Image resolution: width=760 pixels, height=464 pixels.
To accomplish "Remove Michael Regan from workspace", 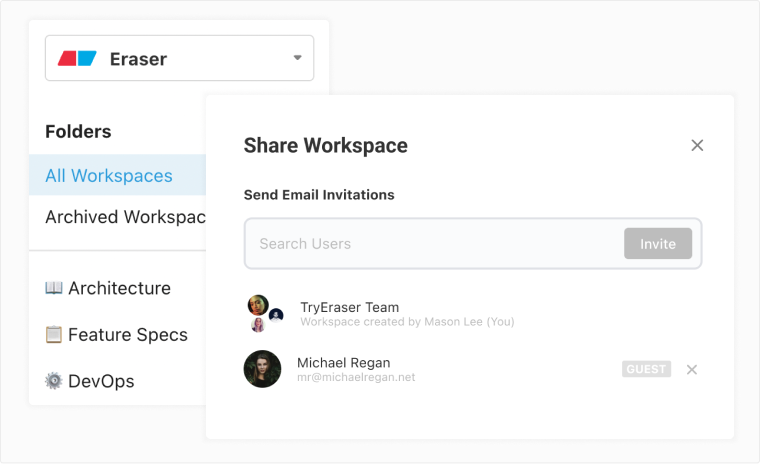I will (x=692, y=369).
